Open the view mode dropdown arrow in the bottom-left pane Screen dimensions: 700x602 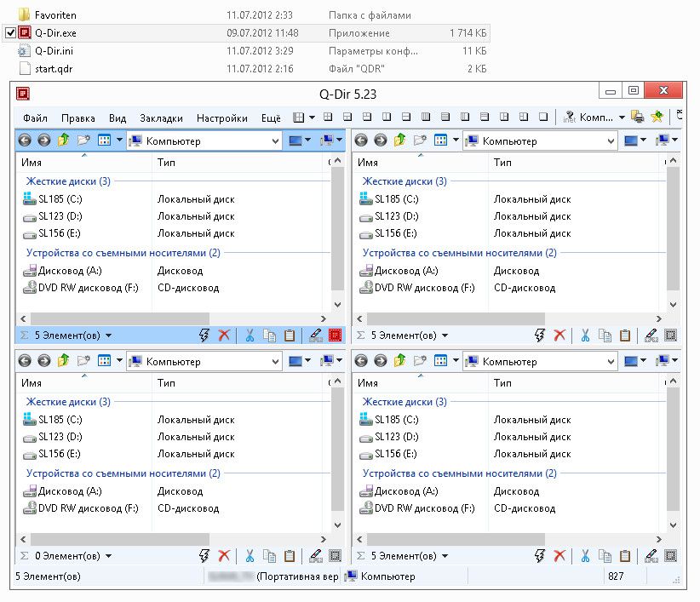tap(119, 361)
